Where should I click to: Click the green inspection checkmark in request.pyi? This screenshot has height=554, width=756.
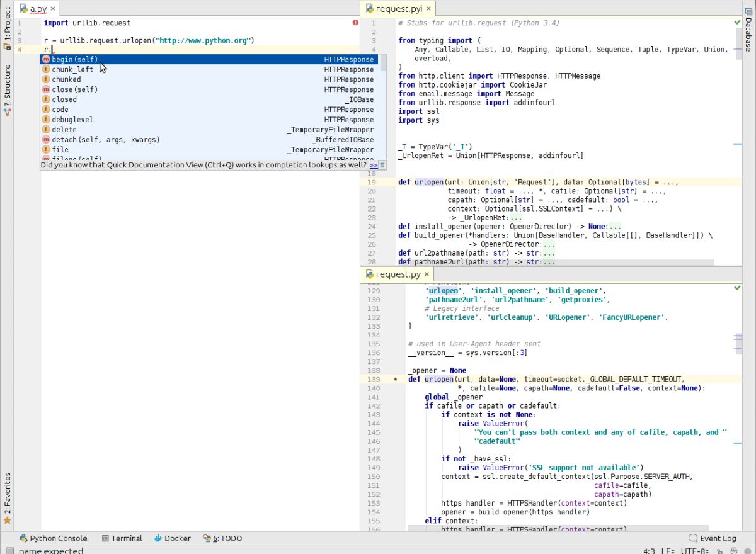pos(738,23)
